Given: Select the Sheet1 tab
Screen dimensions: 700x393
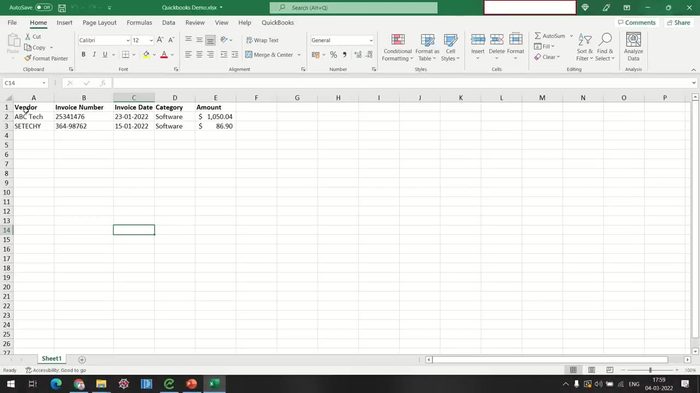Looking at the screenshot, I should (x=51, y=359).
